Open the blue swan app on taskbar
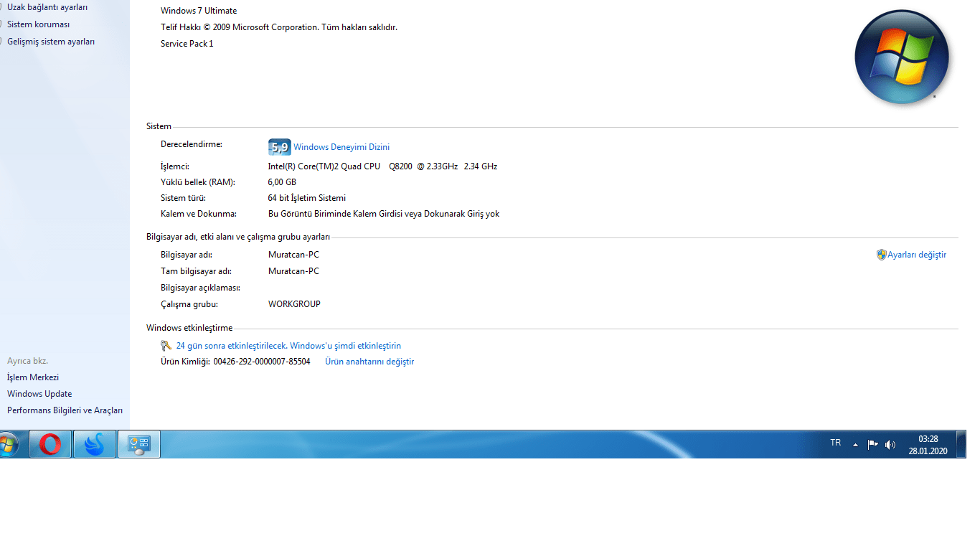 (95, 445)
